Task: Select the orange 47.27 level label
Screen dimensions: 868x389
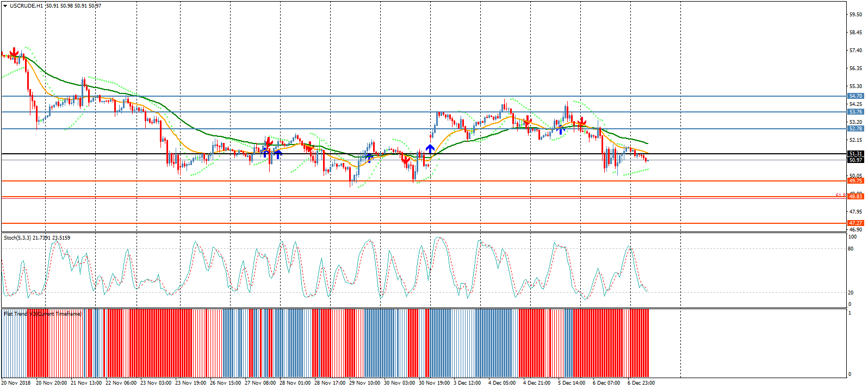Action: pos(855,223)
